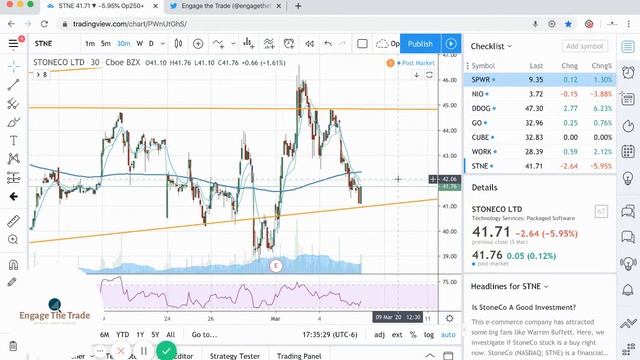
Task: Expand the timeframe dropdown arrow
Action: click(x=162, y=43)
